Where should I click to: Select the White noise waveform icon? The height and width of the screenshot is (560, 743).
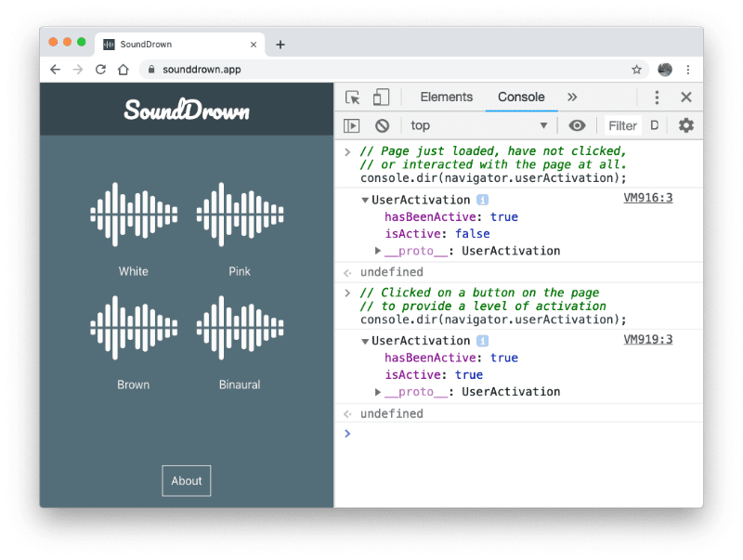(133, 215)
